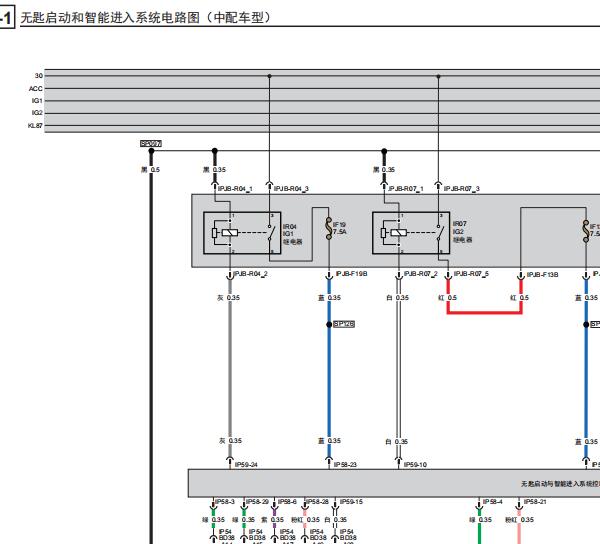Click the 紫 0.35 wire label
This screenshot has width=600, height=544.
272,520
